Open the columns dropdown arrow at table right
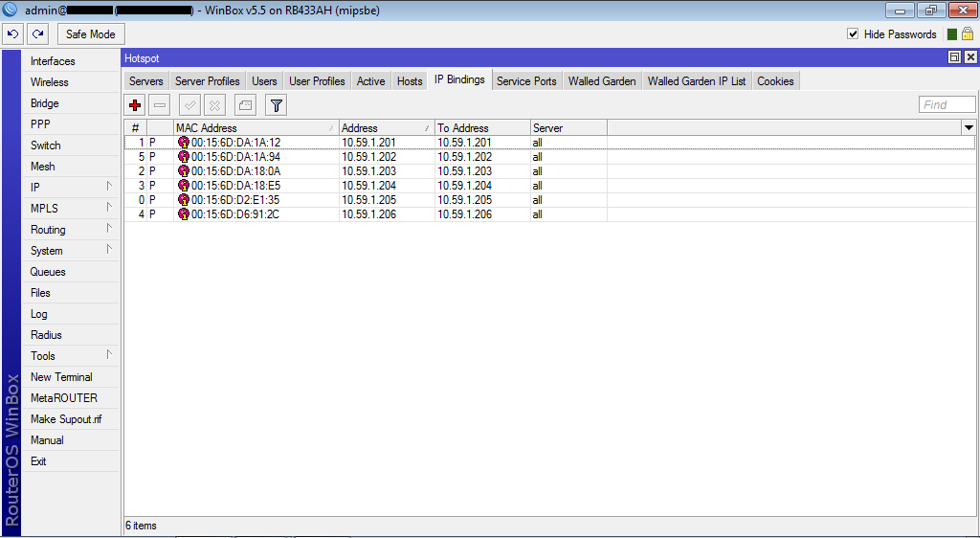 point(969,128)
